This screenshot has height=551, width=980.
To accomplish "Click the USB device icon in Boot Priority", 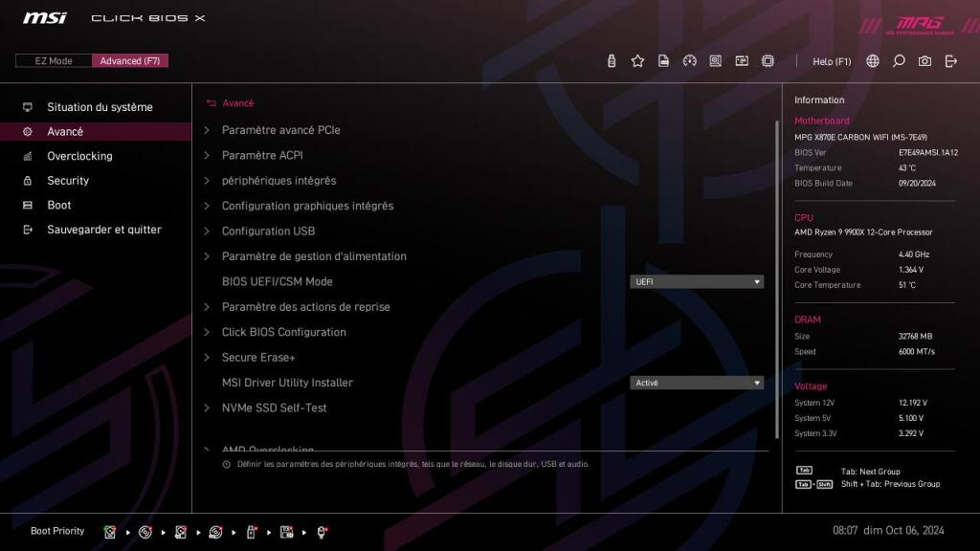I will 251,532.
